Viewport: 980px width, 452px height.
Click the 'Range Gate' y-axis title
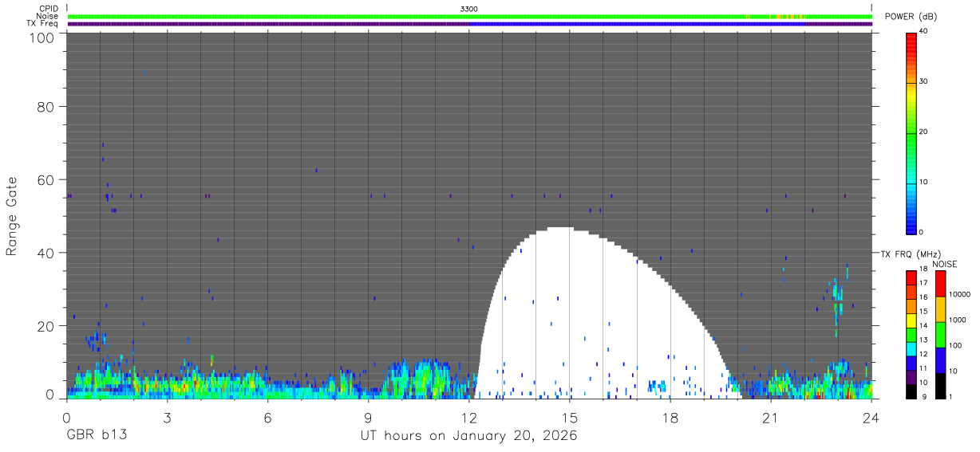click(12, 216)
